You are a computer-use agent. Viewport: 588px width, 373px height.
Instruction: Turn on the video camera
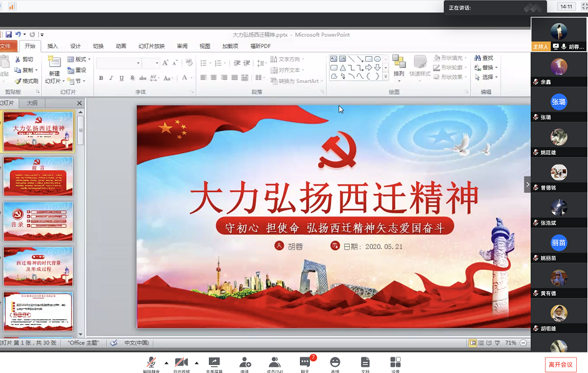[181, 363]
